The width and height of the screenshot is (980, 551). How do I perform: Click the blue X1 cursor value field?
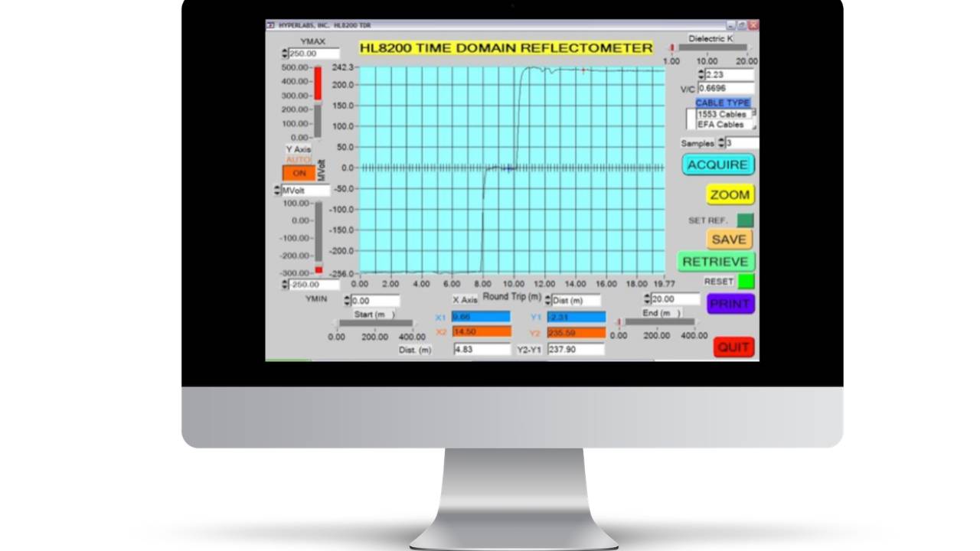tap(481, 317)
